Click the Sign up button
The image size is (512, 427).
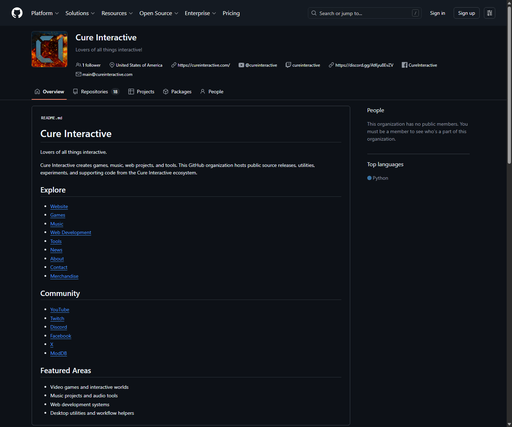click(x=466, y=13)
